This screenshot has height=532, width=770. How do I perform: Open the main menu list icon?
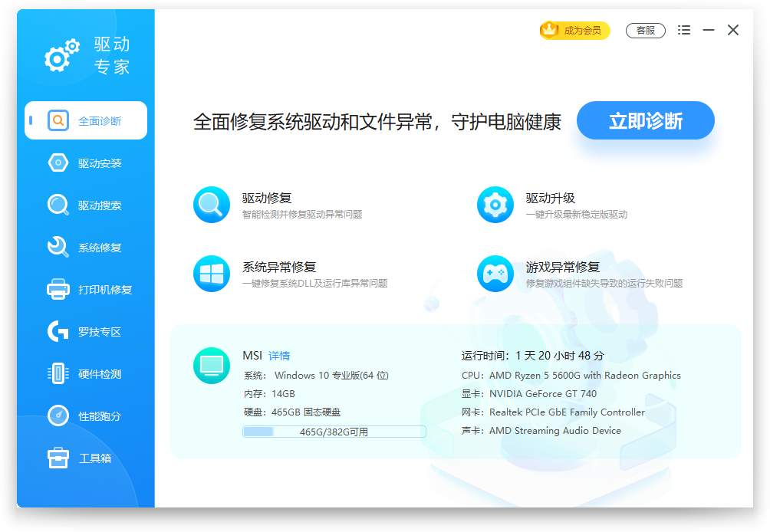pyautogui.click(x=683, y=30)
